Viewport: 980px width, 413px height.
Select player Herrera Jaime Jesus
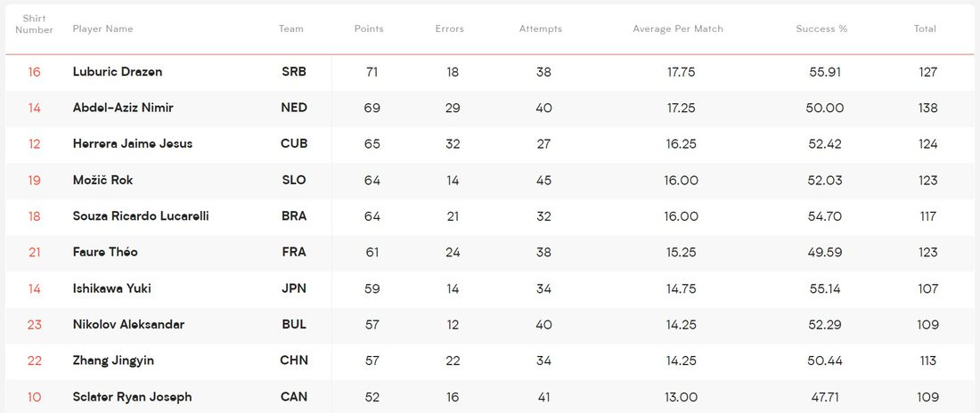(x=133, y=143)
